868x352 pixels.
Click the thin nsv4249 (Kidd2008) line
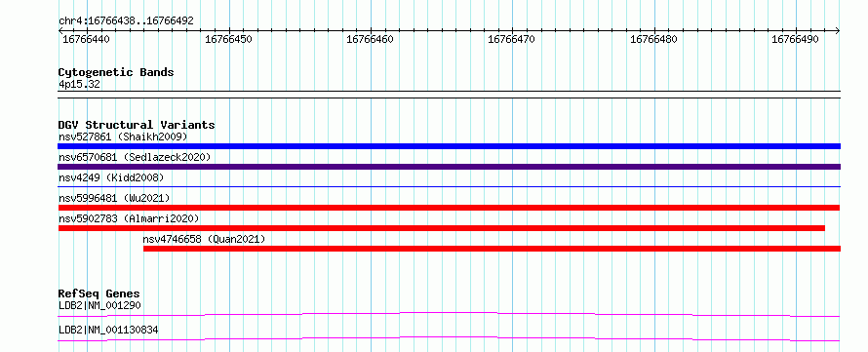449,186
